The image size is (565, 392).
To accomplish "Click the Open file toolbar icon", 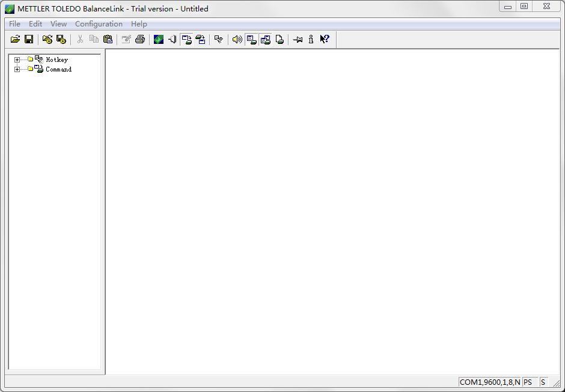I will pos(16,40).
